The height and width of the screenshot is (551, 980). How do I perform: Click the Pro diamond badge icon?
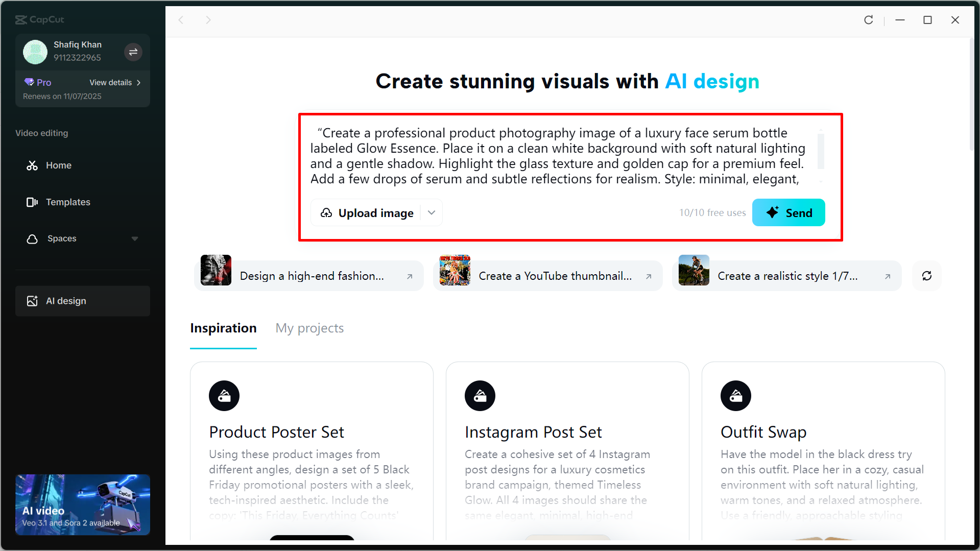click(x=29, y=82)
